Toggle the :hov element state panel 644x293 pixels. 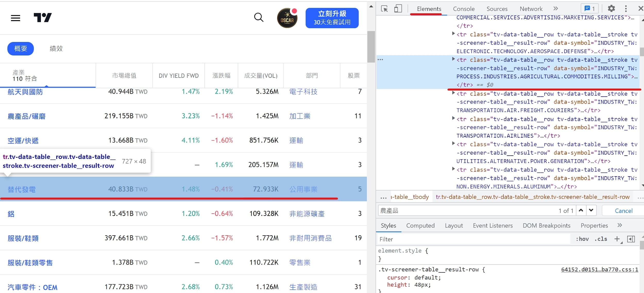[582, 239]
